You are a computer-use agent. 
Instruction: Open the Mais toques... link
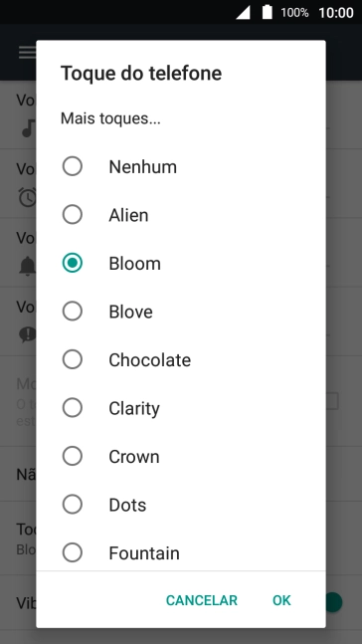click(x=110, y=118)
